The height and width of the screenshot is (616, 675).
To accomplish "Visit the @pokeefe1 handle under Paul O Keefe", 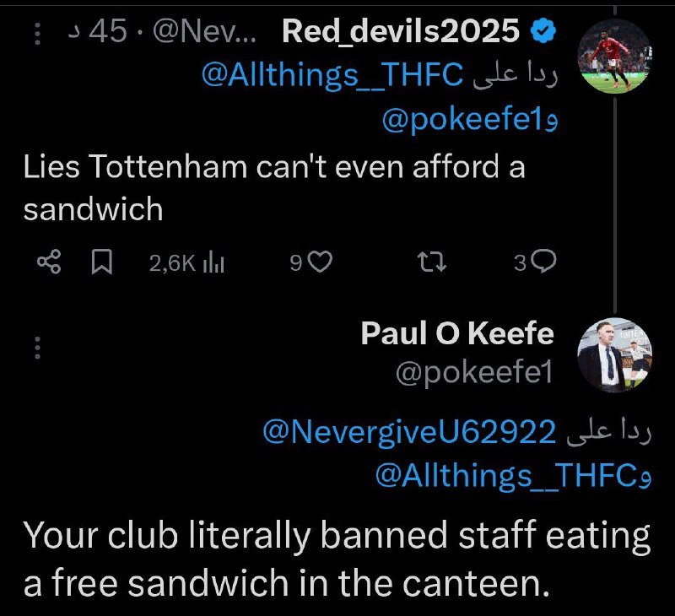I will (x=474, y=372).
